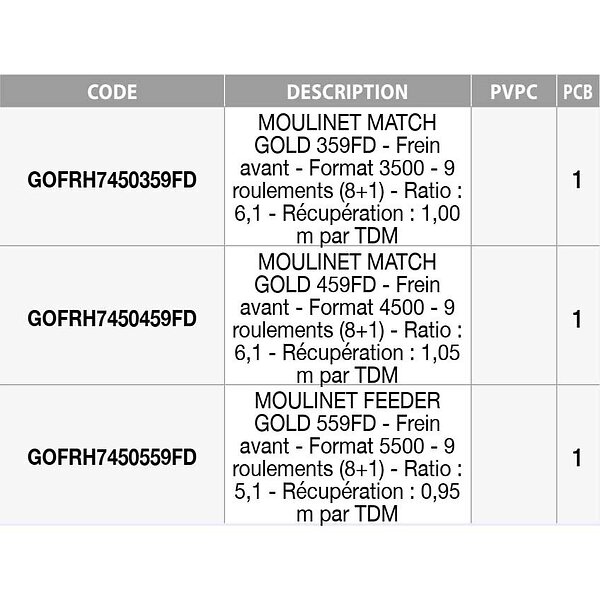This screenshot has height=600, width=600.
Task: Click the PCB value for GOFRH7450359FD
Action: click(x=577, y=181)
